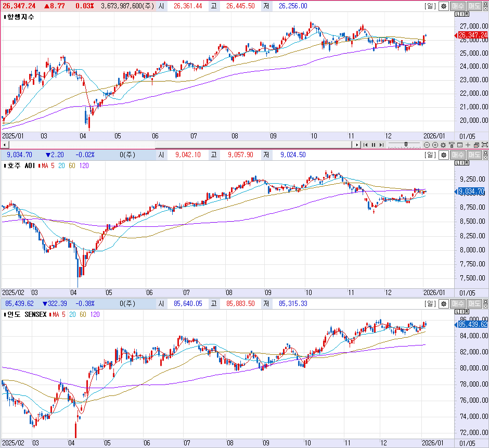Click MA 20 legend on 호주 AOI chart
Screen dimensions: 489x448
61,165
